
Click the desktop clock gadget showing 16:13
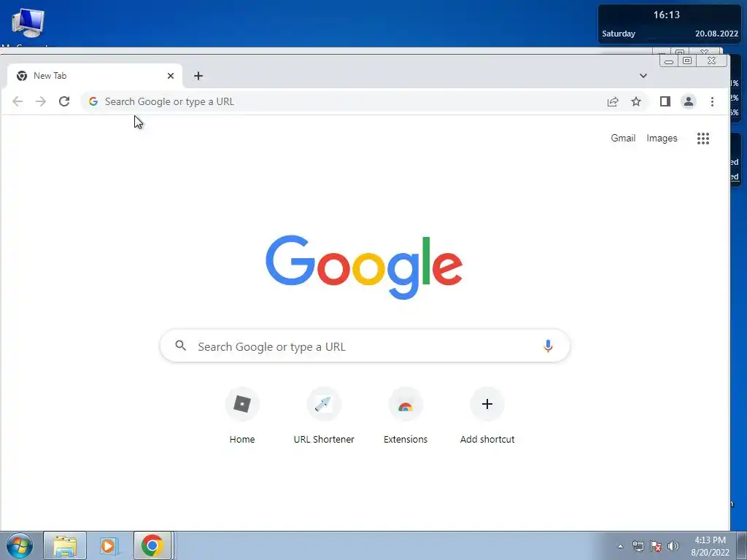point(669,24)
